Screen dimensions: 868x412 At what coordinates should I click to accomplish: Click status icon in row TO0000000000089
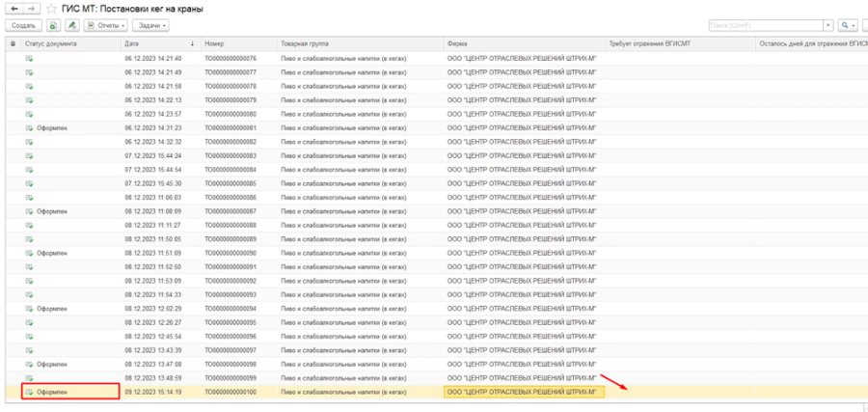[x=29, y=238]
